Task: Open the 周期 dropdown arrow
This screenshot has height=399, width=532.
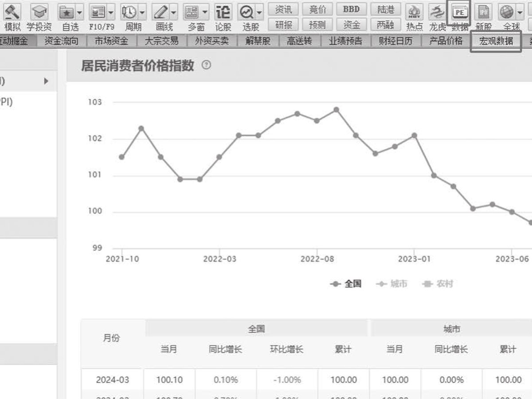Action: coord(142,12)
